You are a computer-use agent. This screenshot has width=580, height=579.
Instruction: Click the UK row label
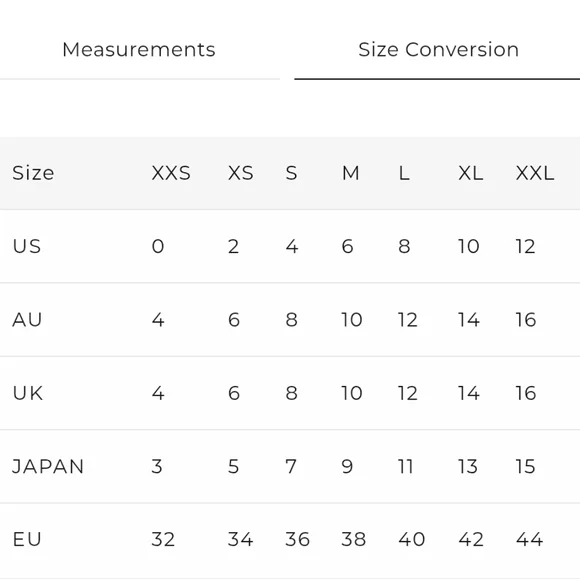[28, 393]
